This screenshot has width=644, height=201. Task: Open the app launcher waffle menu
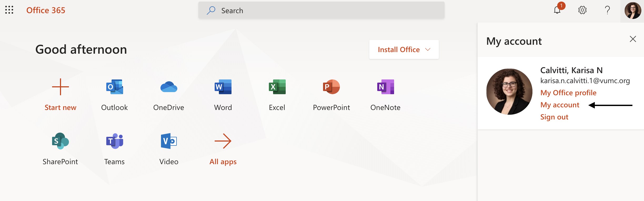pos(9,10)
